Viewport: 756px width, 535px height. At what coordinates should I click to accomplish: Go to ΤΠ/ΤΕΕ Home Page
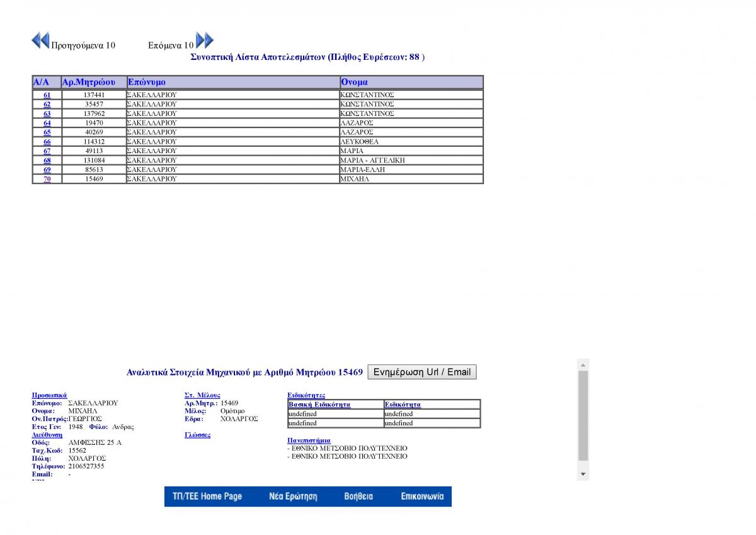pos(207,497)
